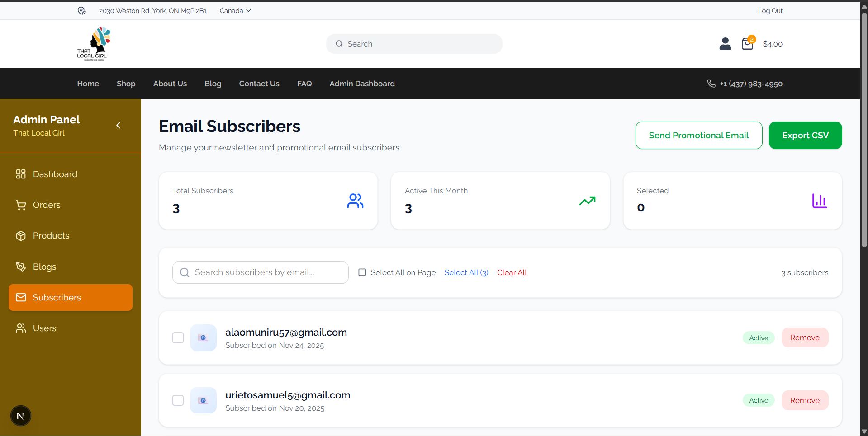The height and width of the screenshot is (436, 868).
Task: Select the Subscribers envelope icon
Action: (x=21, y=297)
